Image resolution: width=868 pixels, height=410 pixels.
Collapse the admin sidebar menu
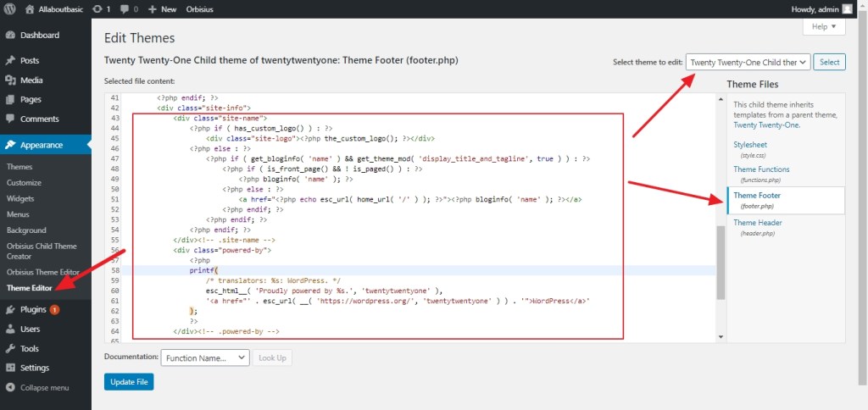click(44, 387)
